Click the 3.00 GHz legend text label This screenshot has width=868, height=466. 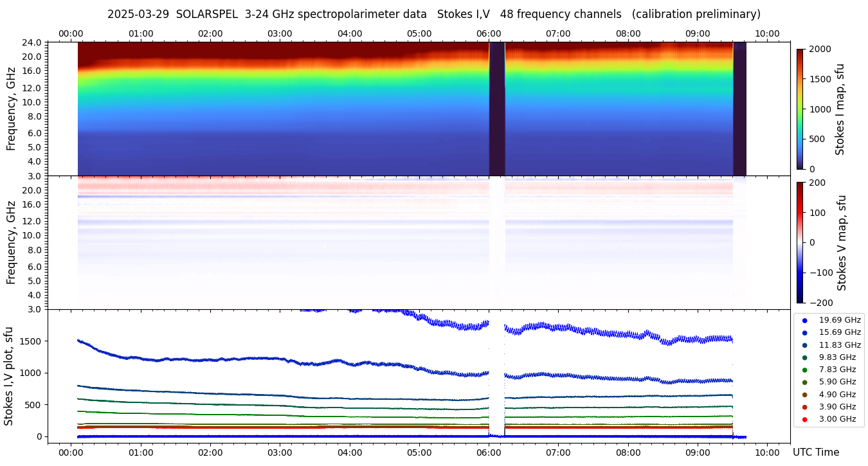(x=837, y=419)
